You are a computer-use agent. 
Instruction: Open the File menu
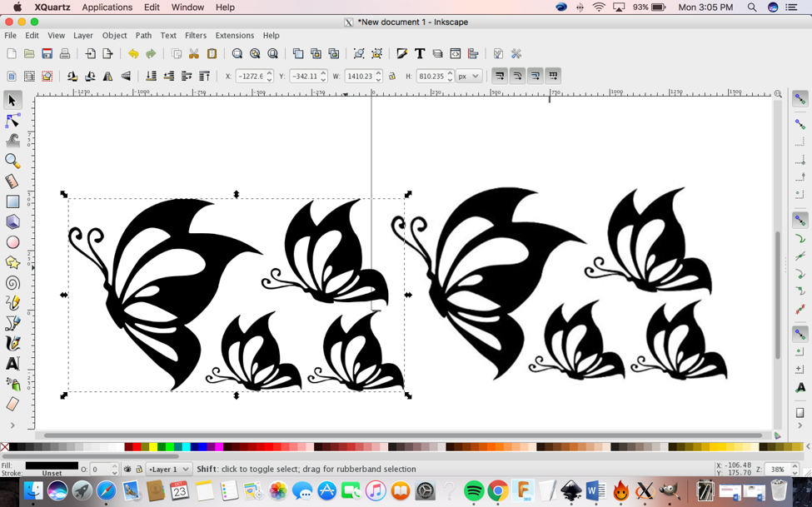(x=10, y=35)
